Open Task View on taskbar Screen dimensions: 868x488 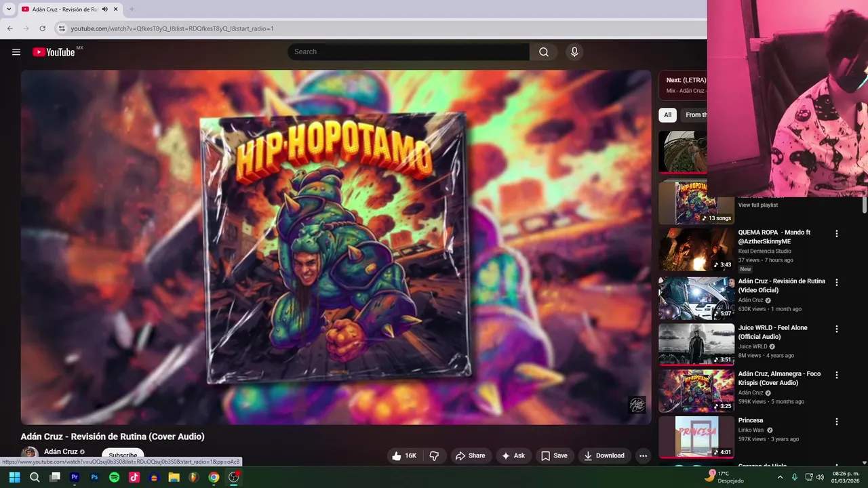pyautogui.click(x=55, y=477)
